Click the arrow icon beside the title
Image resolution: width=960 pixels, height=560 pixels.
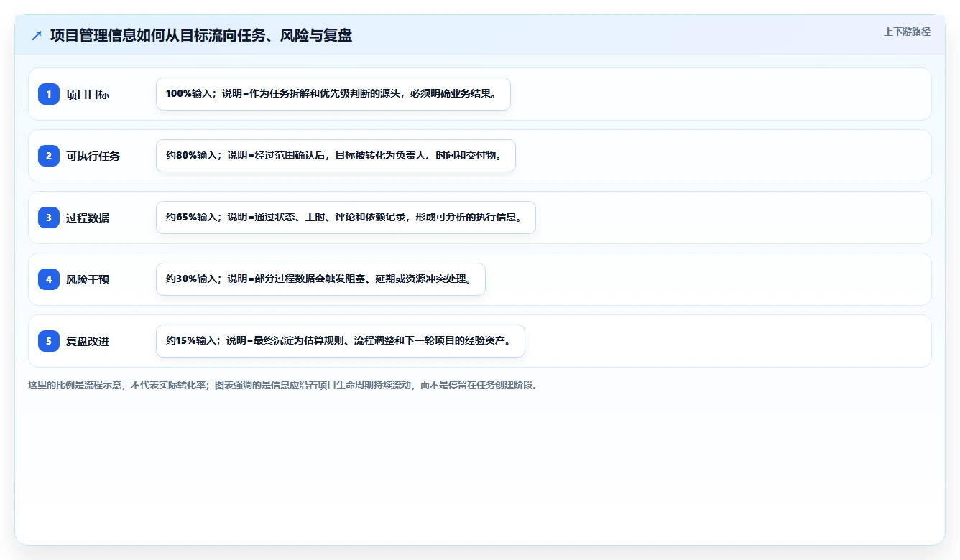(x=37, y=35)
